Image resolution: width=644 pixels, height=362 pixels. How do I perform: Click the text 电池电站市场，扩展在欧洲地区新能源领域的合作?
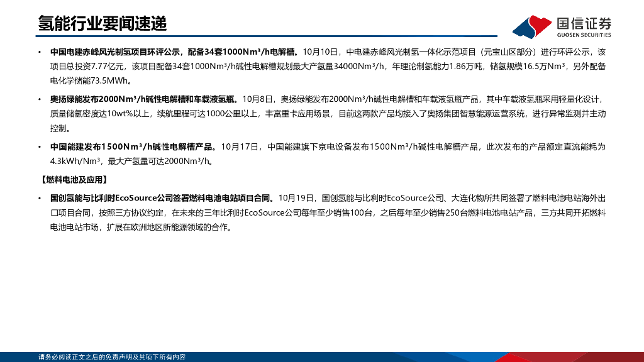[x=139, y=228]
